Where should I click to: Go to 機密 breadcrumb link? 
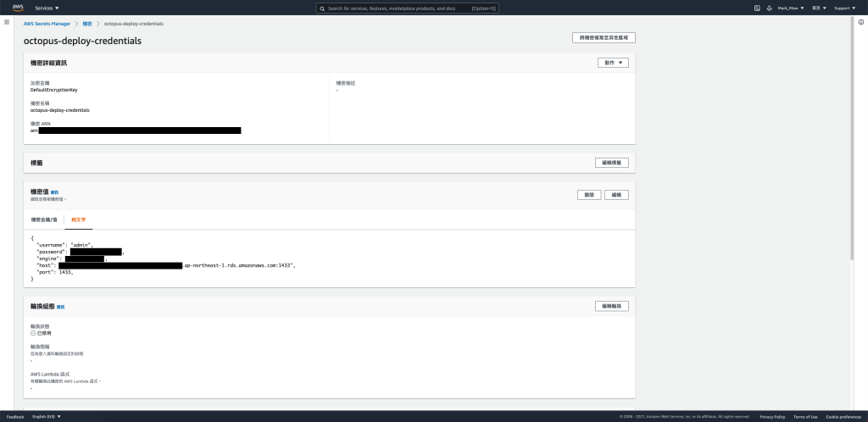click(87, 24)
